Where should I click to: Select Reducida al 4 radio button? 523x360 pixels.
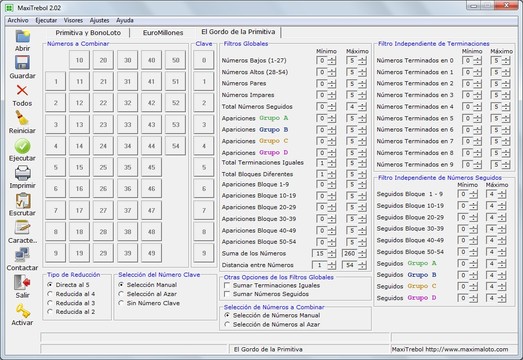tap(50, 294)
